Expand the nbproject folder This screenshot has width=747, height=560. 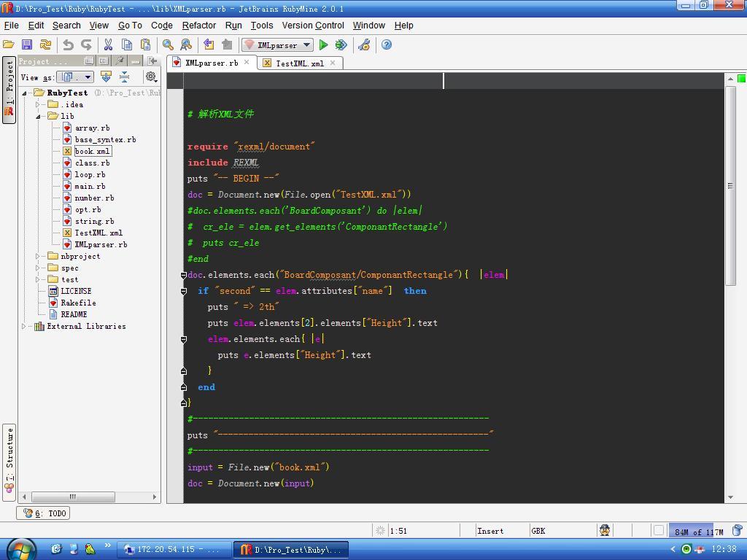pyautogui.click(x=38, y=256)
